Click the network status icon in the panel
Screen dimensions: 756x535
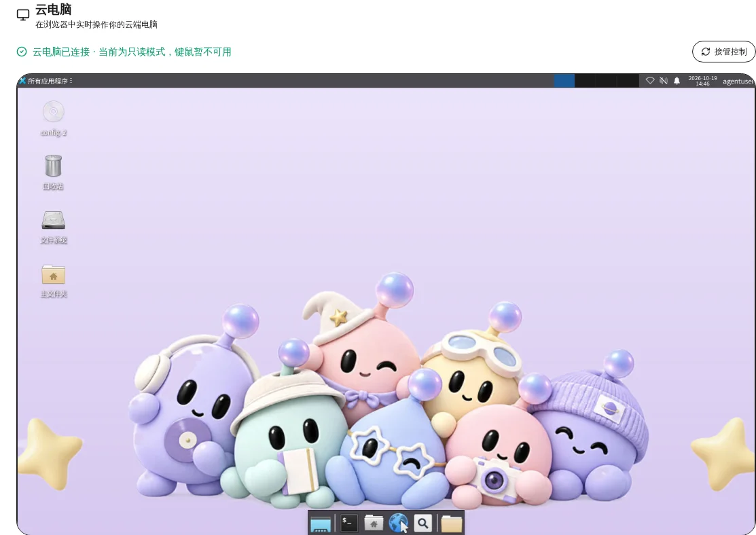650,81
